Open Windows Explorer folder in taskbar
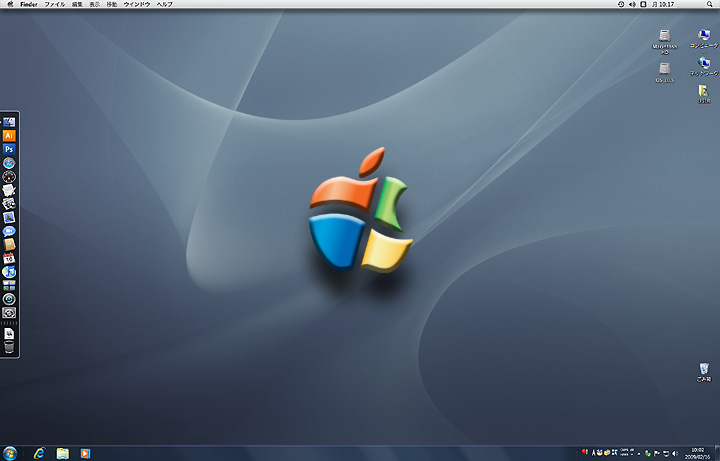This screenshot has width=720, height=461. 62,454
